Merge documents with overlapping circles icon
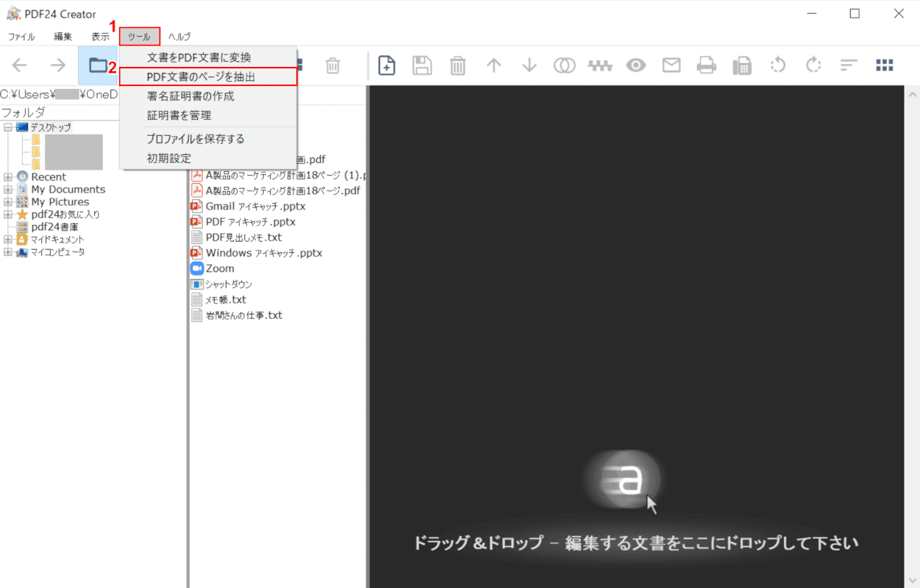This screenshot has width=920, height=588. (x=565, y=65)
